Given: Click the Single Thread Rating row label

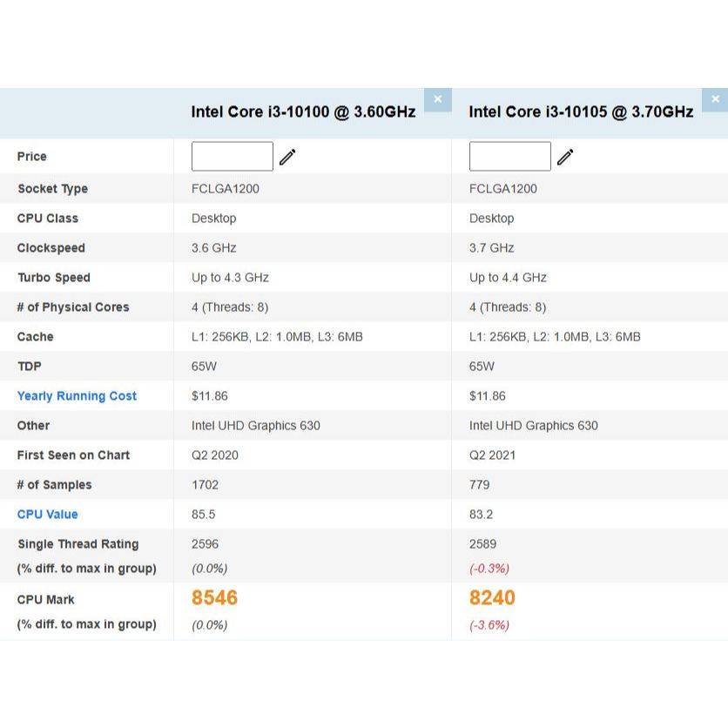Looking at the screenshot, I should point(78,544).
